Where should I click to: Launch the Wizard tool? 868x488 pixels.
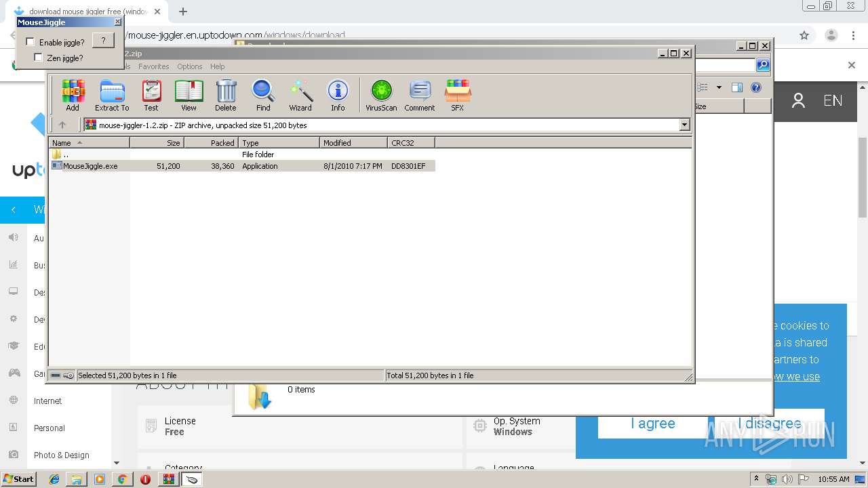[x=300, y=95]
